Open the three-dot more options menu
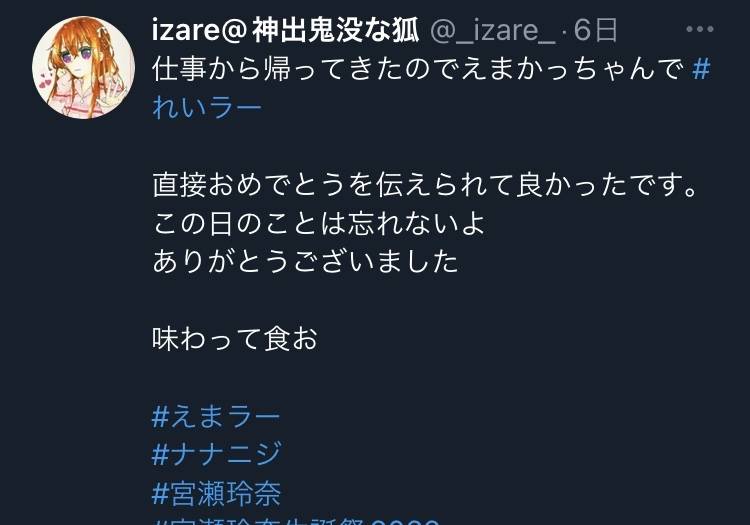Viewport: 750px width, 525px height. point(699,30)
